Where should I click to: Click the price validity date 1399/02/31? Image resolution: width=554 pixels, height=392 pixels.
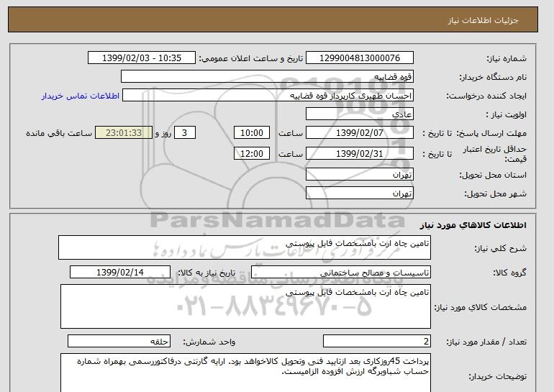click(x=359, y=154)
